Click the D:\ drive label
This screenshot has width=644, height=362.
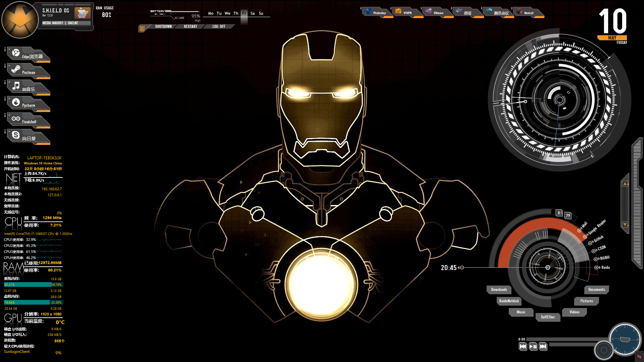pyautogui.click(x=559, y=213)
